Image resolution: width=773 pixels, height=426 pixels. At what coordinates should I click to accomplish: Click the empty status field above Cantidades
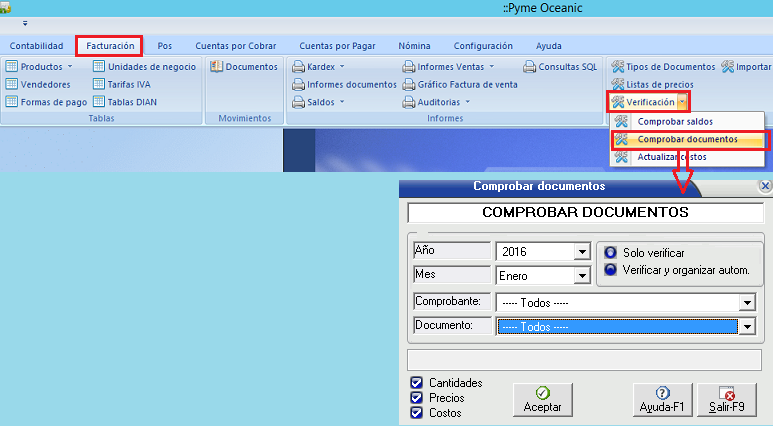point(584,360)
